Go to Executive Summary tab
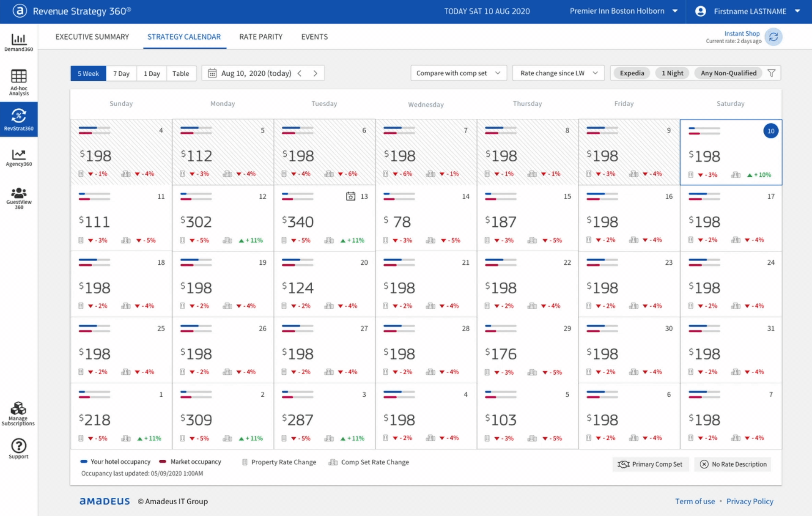This screenshot has width=812, height=516. tap(92, 37)
